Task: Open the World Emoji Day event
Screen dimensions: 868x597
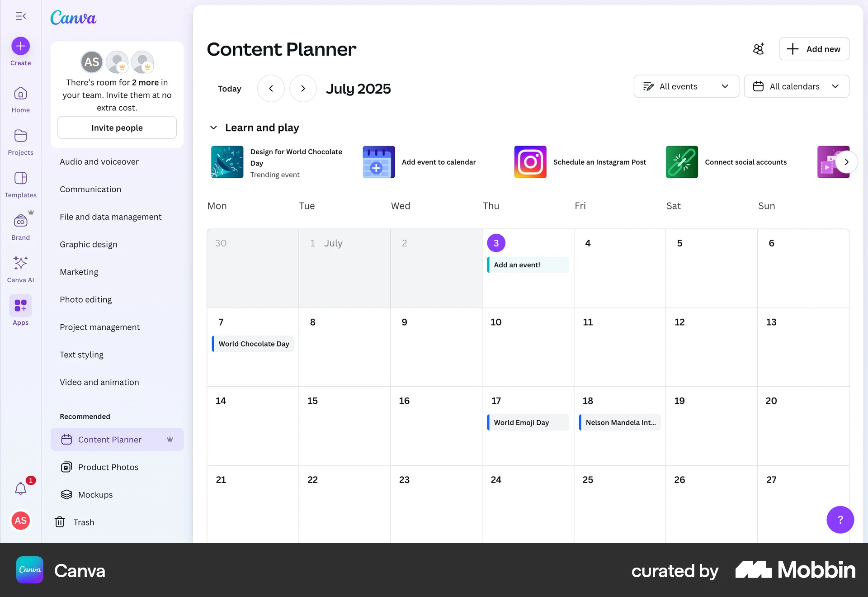Action: [x=528, y=422]
